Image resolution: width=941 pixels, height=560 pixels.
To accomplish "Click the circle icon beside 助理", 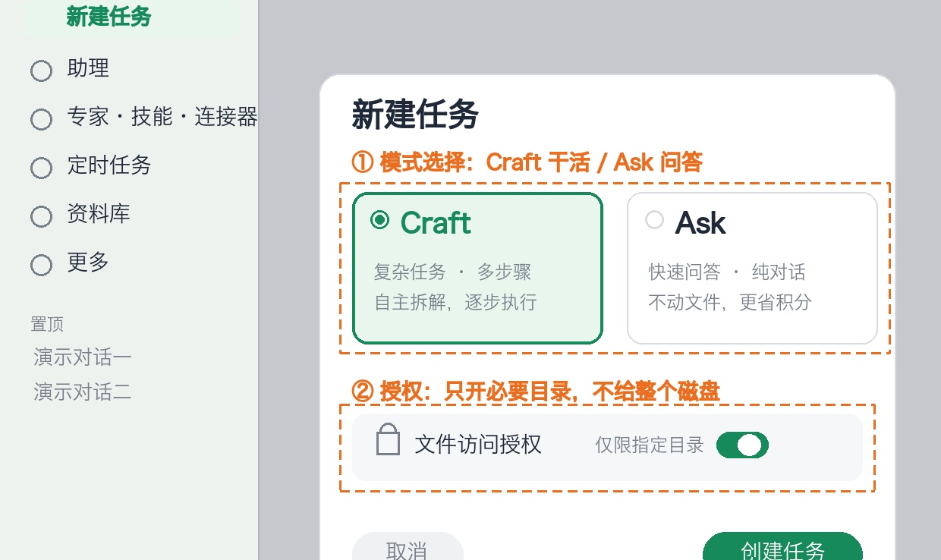I will coord(41,71).
